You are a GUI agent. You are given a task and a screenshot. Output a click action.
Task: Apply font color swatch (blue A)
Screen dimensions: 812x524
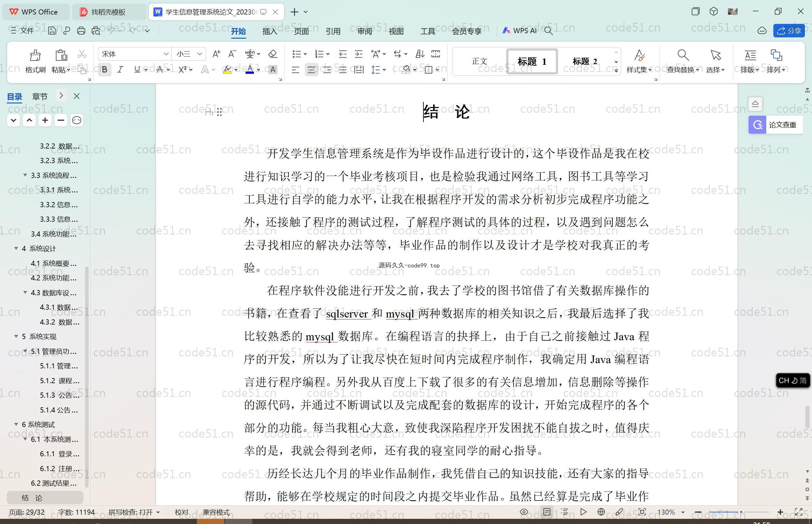[250, 70]
